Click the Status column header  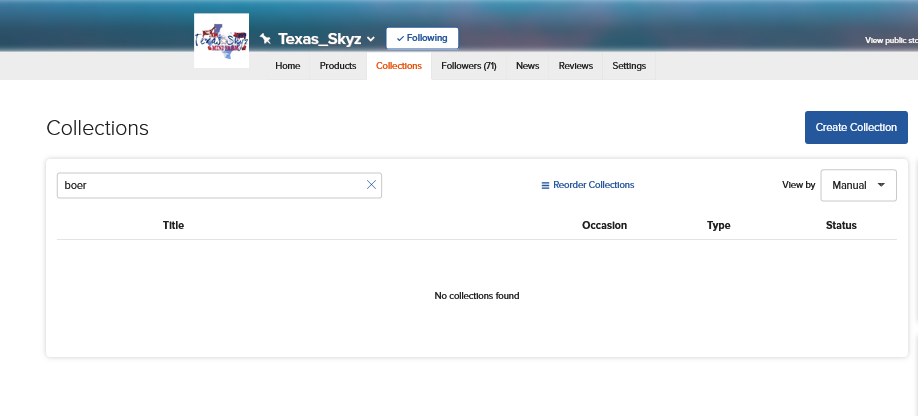(841, 225)
